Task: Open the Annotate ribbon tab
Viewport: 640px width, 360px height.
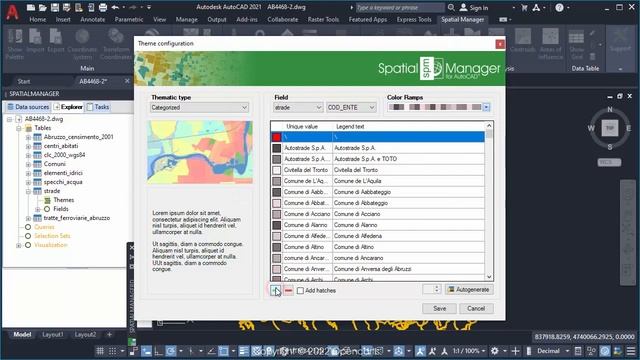Action: point(93,19)
